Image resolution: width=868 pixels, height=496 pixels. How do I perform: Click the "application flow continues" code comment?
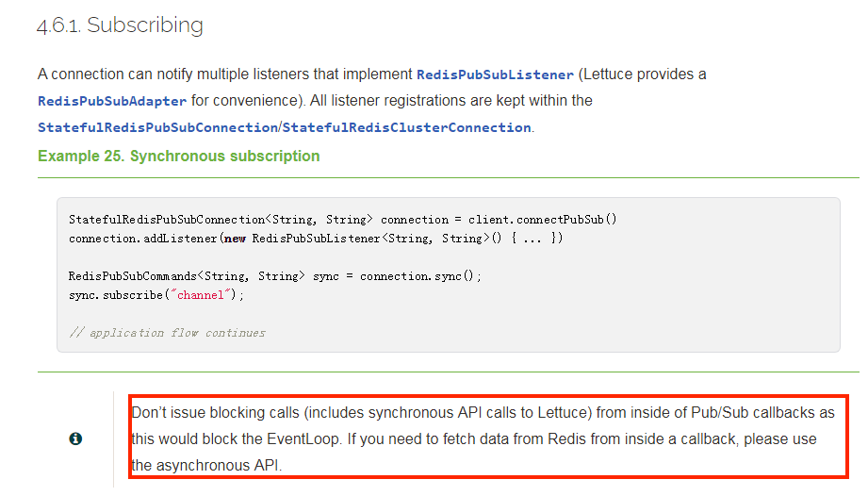[x=177, y=333]
